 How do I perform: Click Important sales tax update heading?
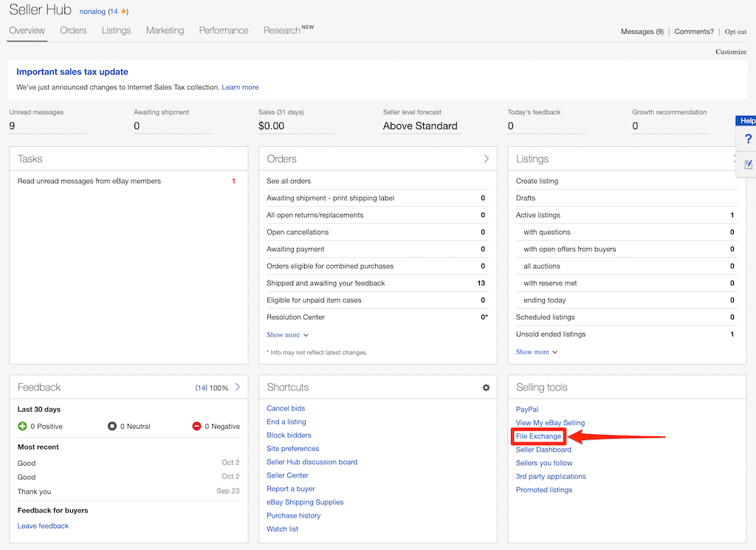(72, 72)
